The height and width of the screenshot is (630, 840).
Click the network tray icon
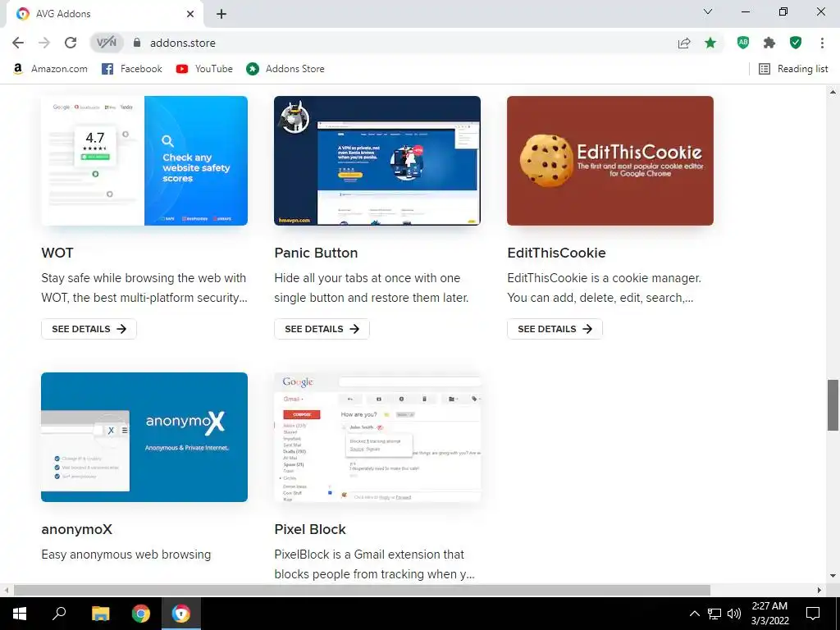(714, 614)
